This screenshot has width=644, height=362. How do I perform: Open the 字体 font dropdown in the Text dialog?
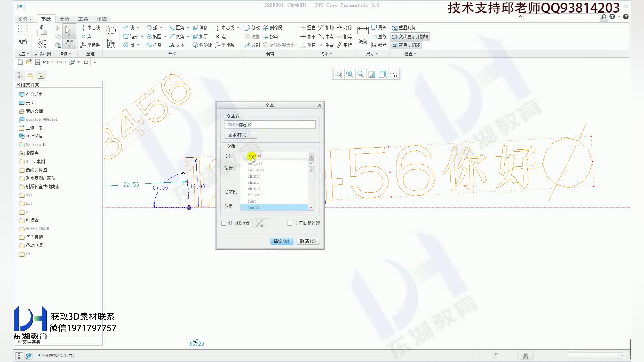pyautogui.click(x=311, y=156)
